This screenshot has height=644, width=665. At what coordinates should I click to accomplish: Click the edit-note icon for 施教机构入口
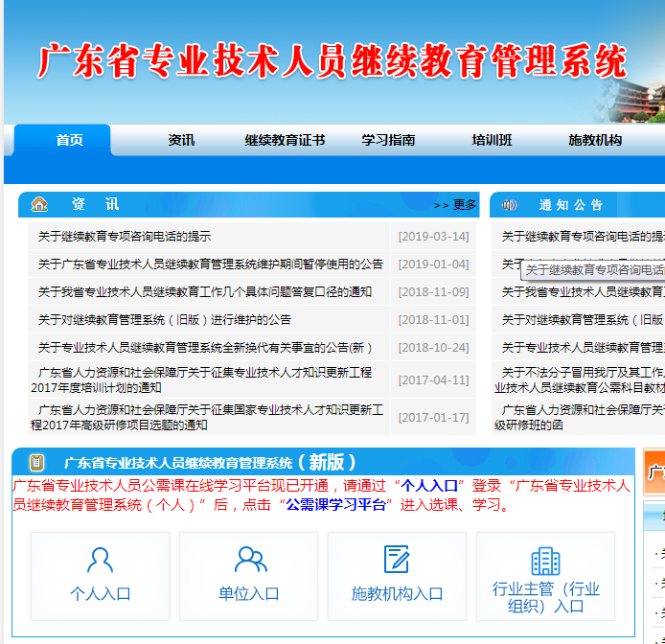(397, 559)
